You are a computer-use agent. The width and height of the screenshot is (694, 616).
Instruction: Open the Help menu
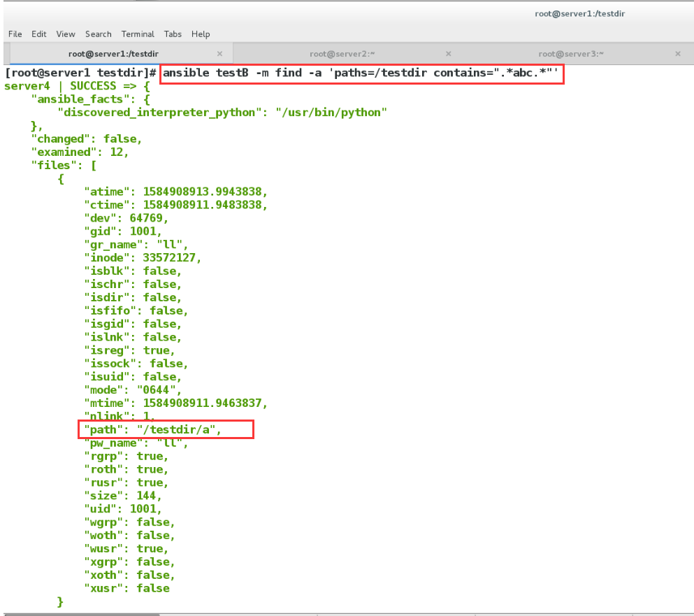pyautogui.click(x=201, y=34)
